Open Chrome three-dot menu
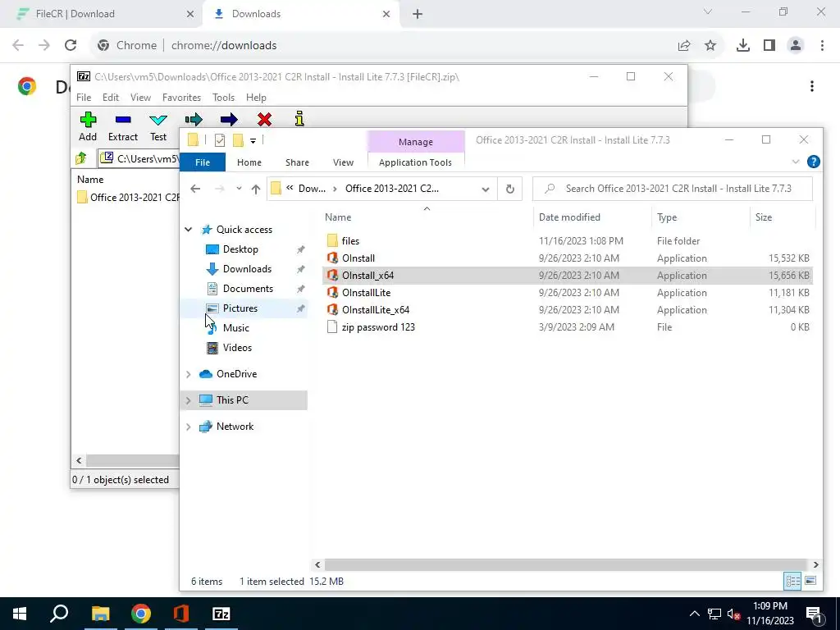This screenshot has height=630, width=840. tap(822, 45)
